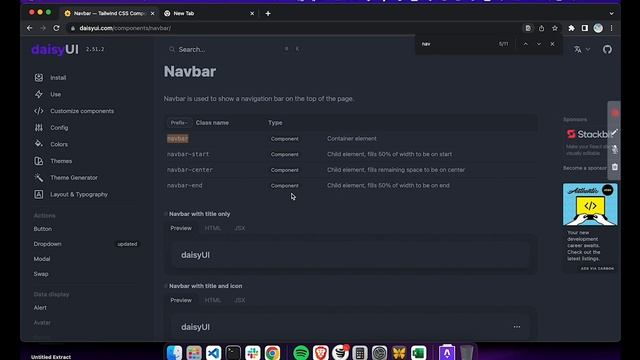Open Slack from the dock
This screenshot has height=360, width=640.
(x=253, y=352)
